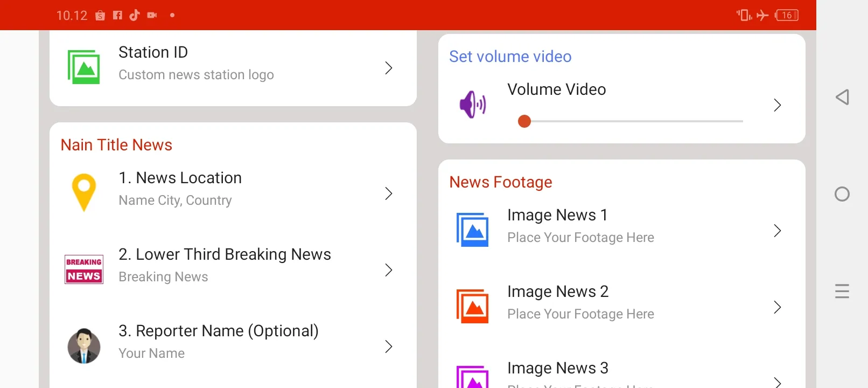Tap the Station ID green image icon
Screen dimensions: 868x388
pos(83,67)
